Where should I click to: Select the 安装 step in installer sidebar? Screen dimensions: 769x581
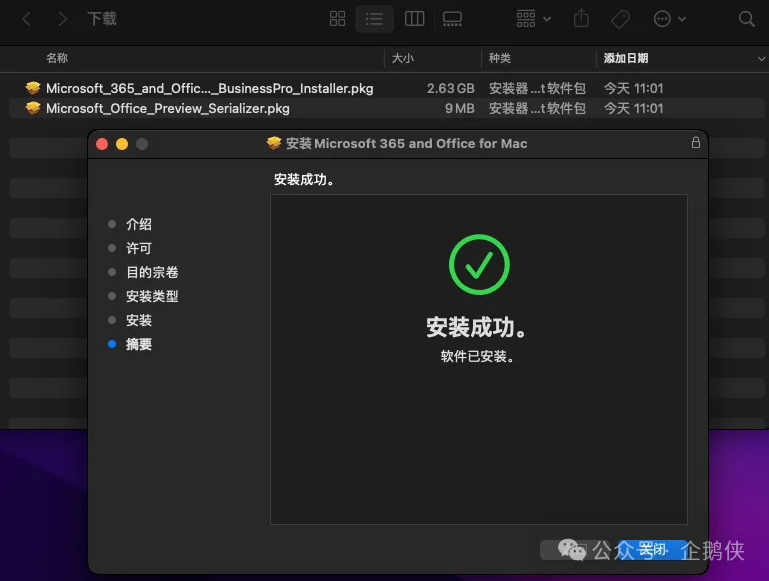pyautogui.click(x=139, y=320)
